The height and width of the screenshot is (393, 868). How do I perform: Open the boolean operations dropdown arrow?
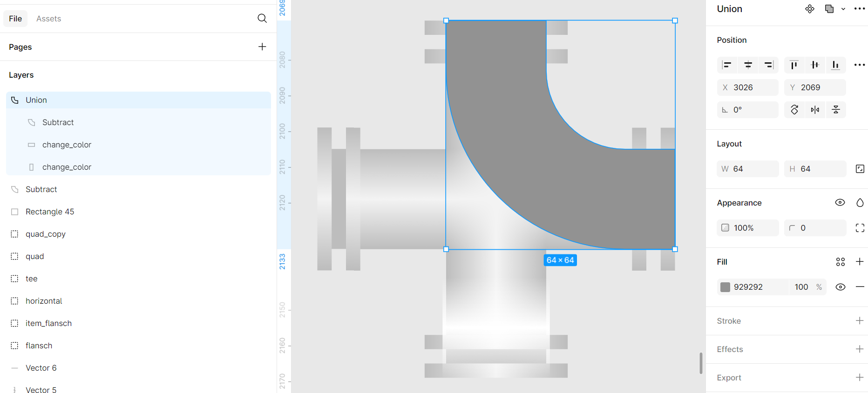tap(843, 9)
